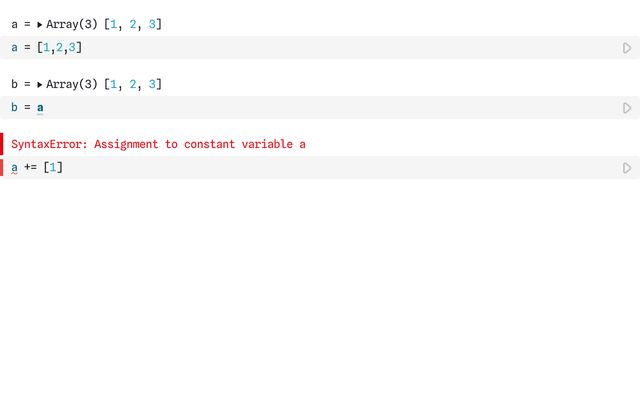Click into the a += [1] code editor
Screen dimensions: 640x400
point(310,168)
